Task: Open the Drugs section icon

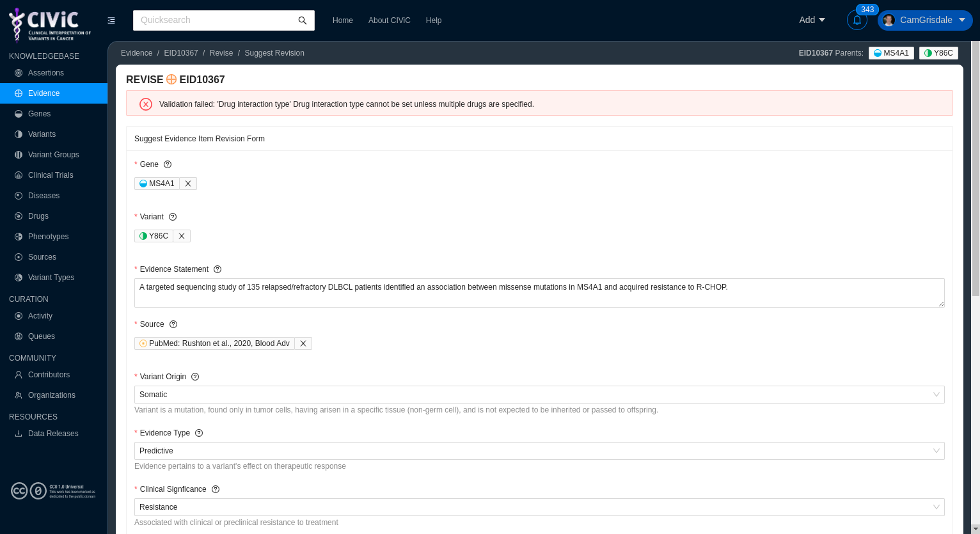Action: (x=19, y=216)
